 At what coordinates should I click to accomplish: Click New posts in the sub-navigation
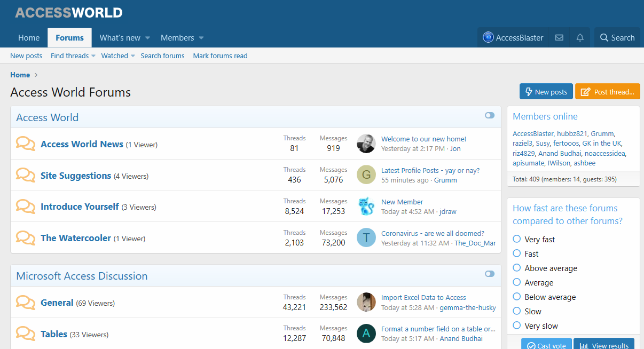click(26, 55)
